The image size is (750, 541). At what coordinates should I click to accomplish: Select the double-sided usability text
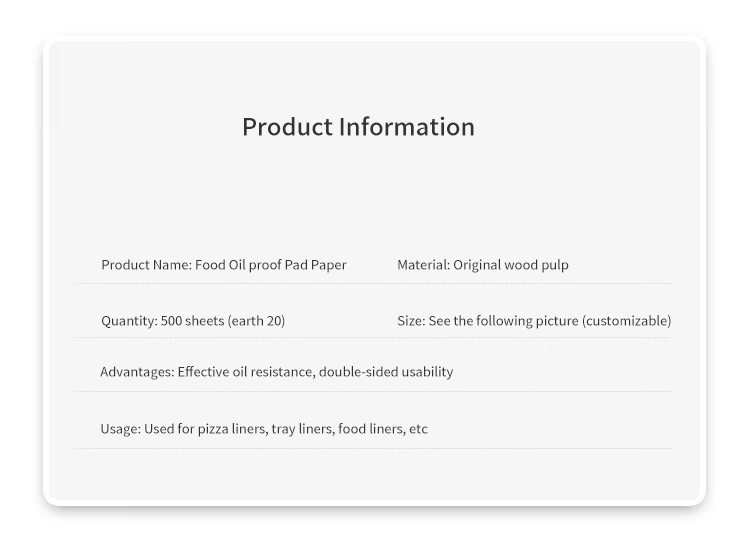coord(388,372)
